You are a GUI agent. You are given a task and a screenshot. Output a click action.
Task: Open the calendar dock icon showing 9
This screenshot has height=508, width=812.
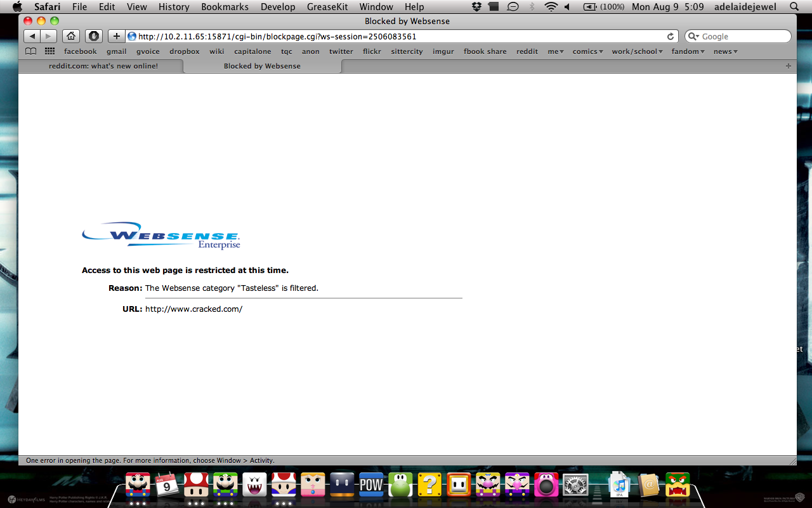coord(167,485)
